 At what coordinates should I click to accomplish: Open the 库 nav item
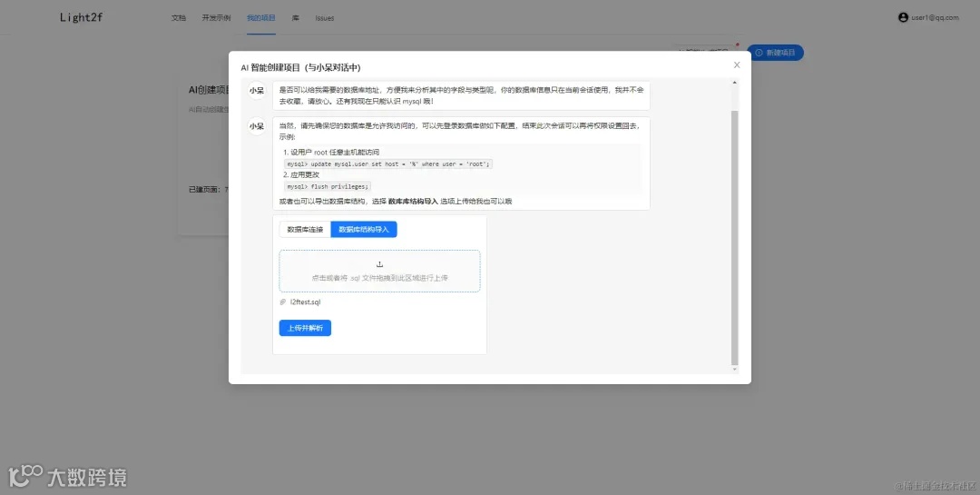[296, 18]
